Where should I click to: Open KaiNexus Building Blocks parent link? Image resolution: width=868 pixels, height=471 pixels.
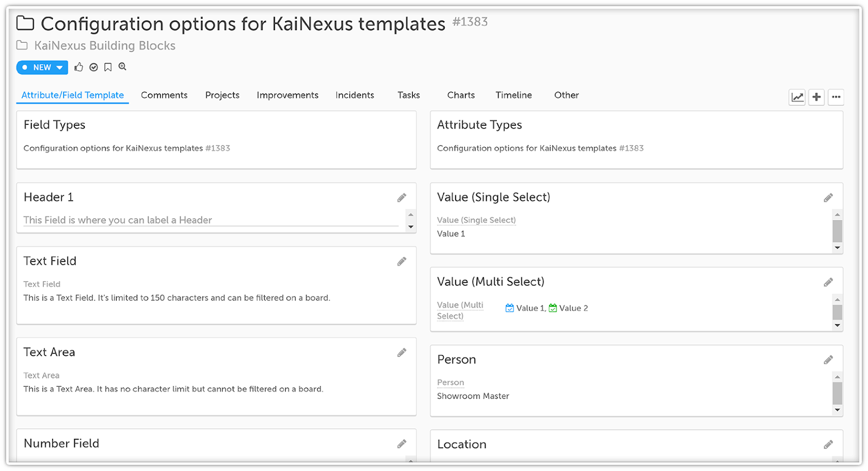[105, 46]
